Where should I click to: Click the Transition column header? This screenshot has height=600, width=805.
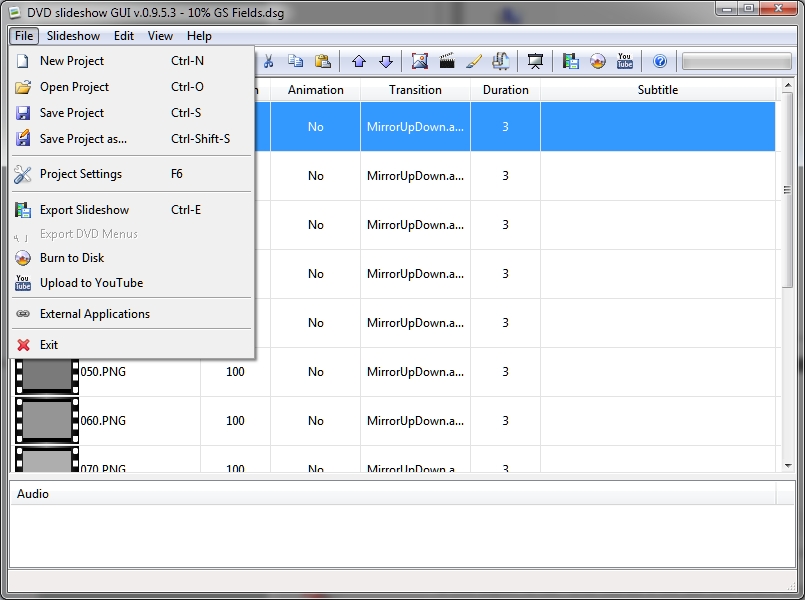click(x=415, y=90)
